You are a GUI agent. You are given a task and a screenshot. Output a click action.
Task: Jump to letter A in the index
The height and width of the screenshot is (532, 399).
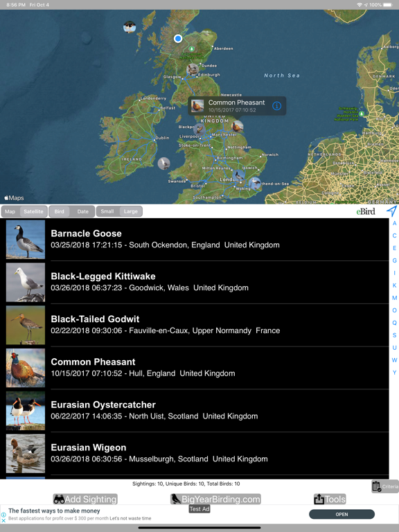tap(394, 223)
